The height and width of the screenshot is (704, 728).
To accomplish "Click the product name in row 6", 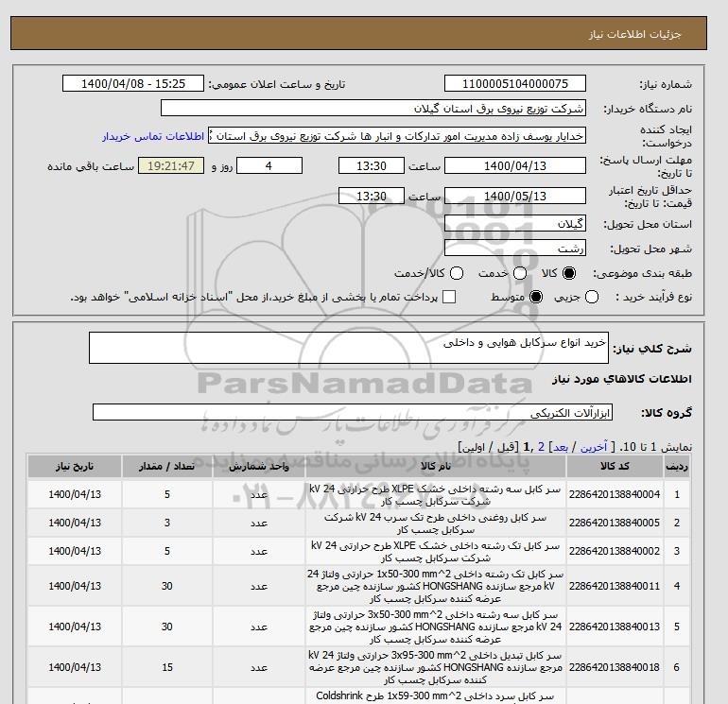I will point(436,667).
